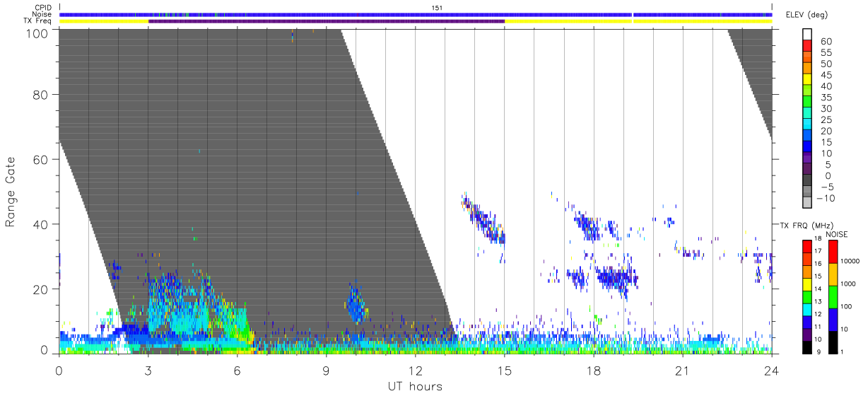Click the '60' tick on Range Gate axis

(41, 160)
